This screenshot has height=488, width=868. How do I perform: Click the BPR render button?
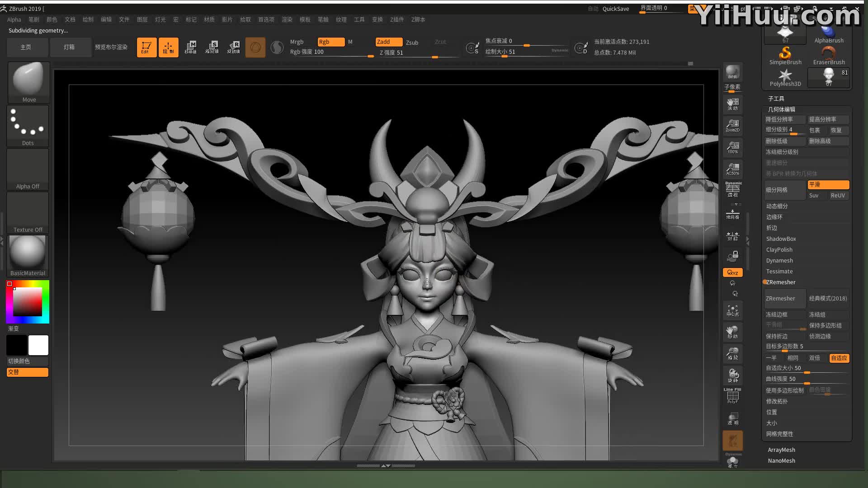pyautogui.click(x=732, y=72)
